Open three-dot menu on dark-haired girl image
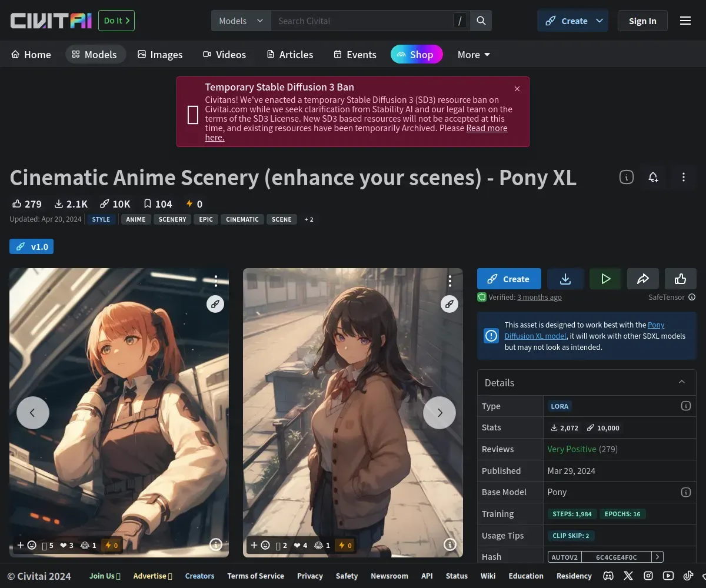 click(450, 280)
